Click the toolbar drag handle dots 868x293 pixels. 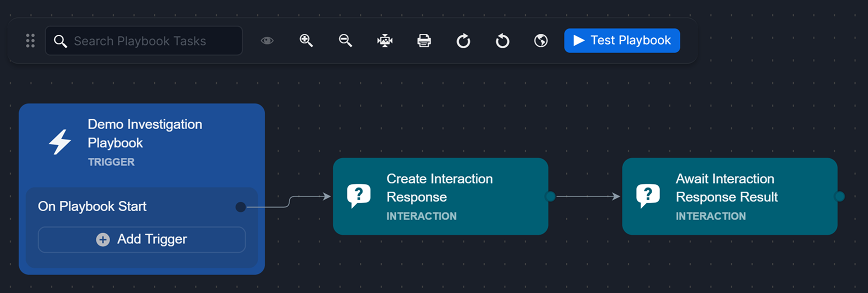[30, 41]
